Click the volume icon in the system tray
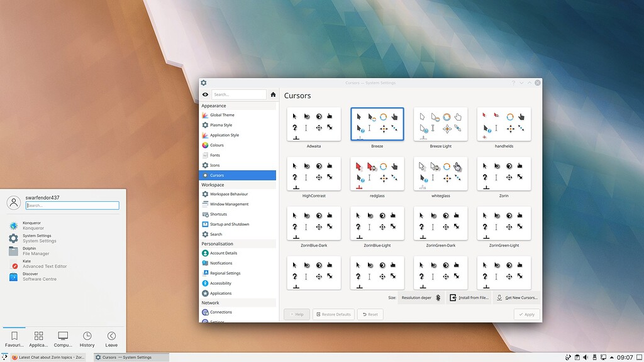Viewport: 644px width, 362px height. (x=586, y=356)
